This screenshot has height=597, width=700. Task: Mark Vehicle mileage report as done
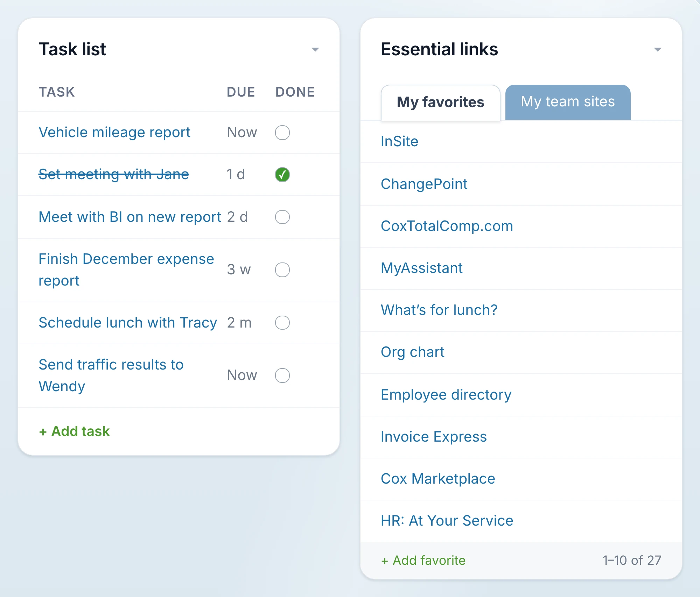click(282, 133)
